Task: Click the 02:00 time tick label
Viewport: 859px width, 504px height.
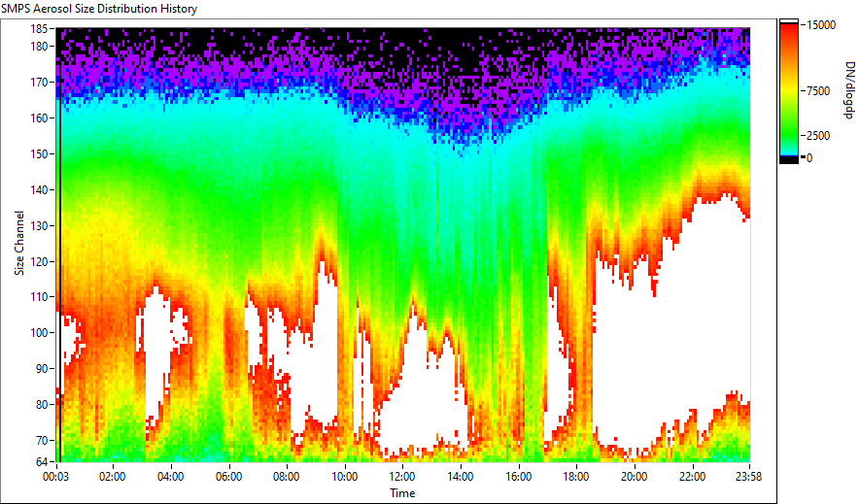Action: [113, 477]
